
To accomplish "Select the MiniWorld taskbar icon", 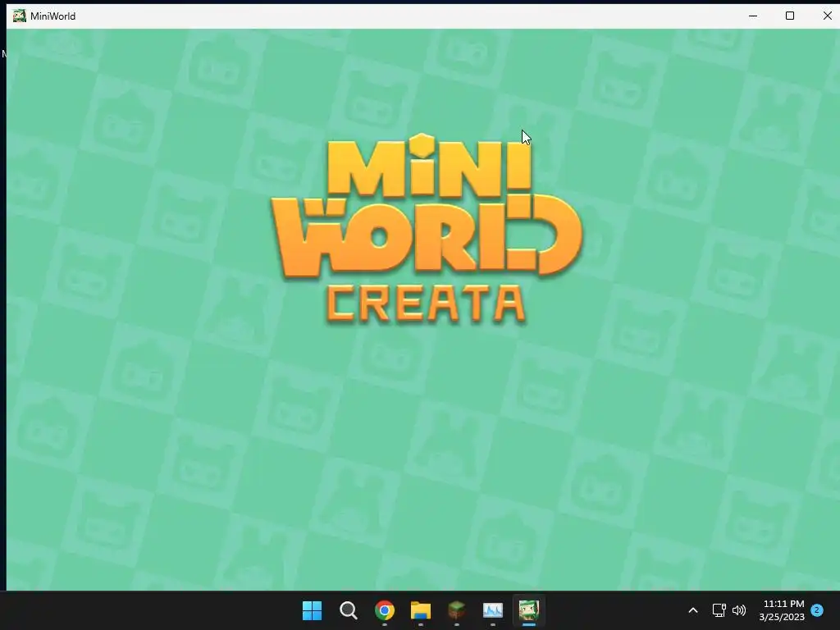I will click(529, 610).
